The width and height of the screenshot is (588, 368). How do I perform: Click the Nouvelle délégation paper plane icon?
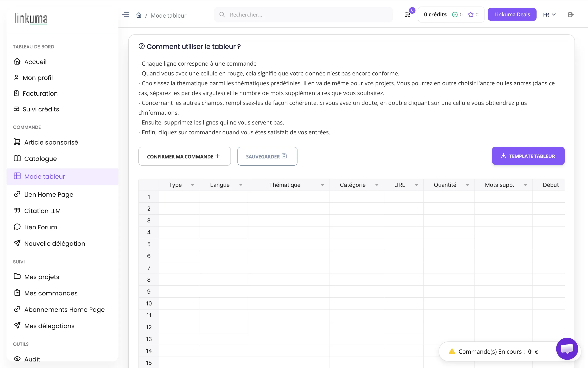click(17, 243)
